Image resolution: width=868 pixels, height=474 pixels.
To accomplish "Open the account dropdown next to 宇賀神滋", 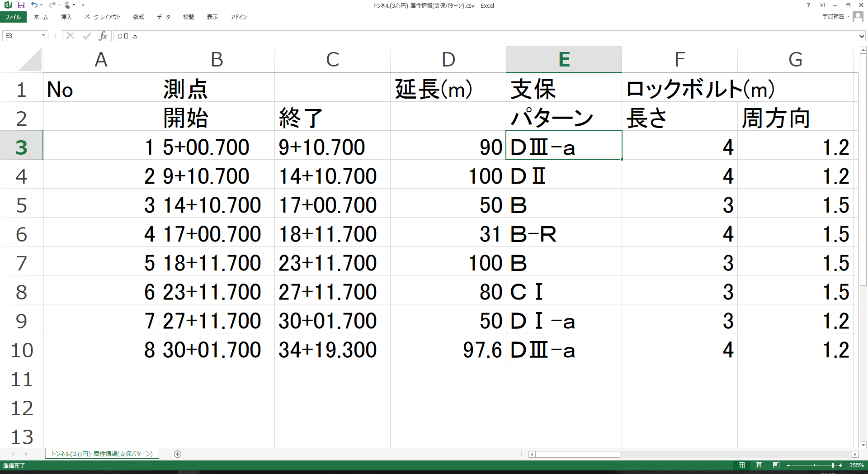I will pyautogui.click(x=848, y=17).
